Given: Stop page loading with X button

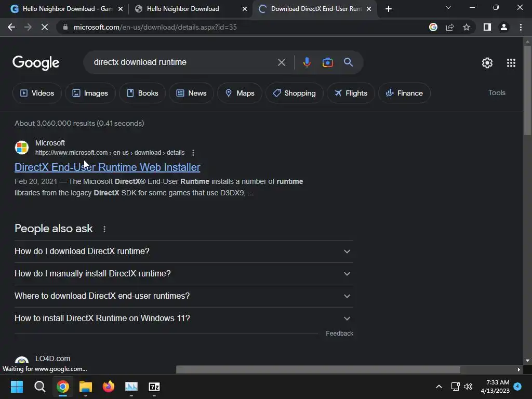Looking at the screenshot, I should pyautogui.click(x=45, y=27).
